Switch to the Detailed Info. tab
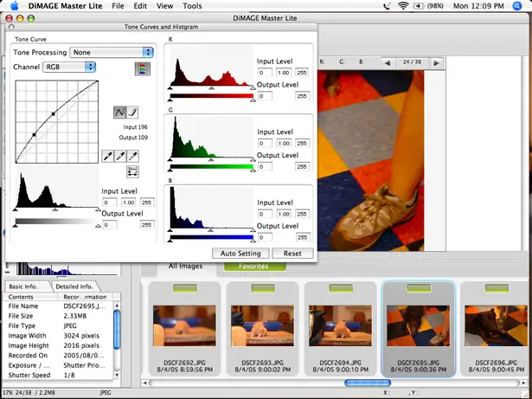 (x=74, y=286)
